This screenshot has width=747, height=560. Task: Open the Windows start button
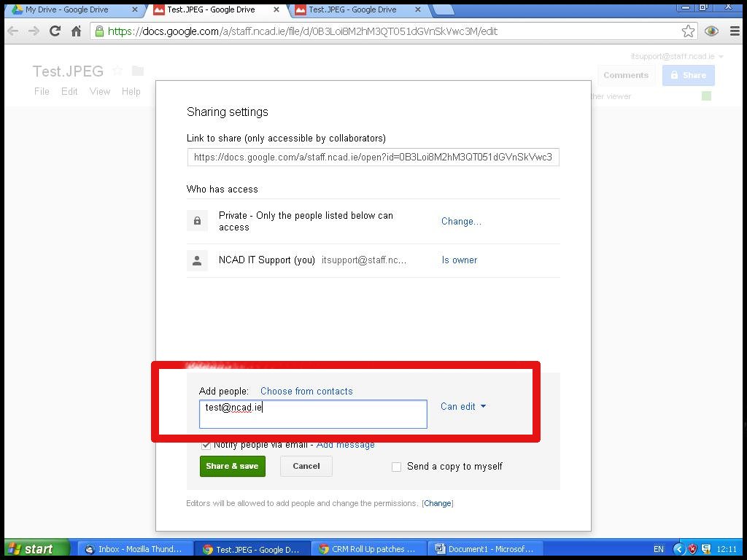(x=37, y=549)
